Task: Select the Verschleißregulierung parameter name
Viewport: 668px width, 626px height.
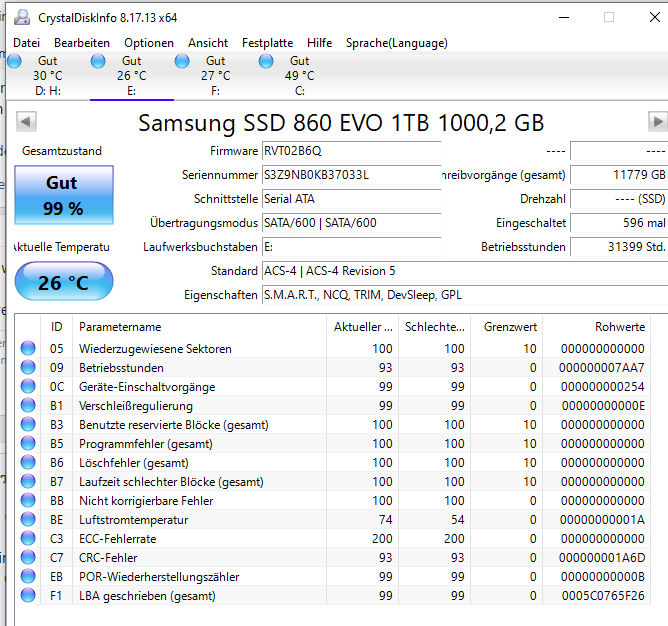Action: (x=135, y=406)
